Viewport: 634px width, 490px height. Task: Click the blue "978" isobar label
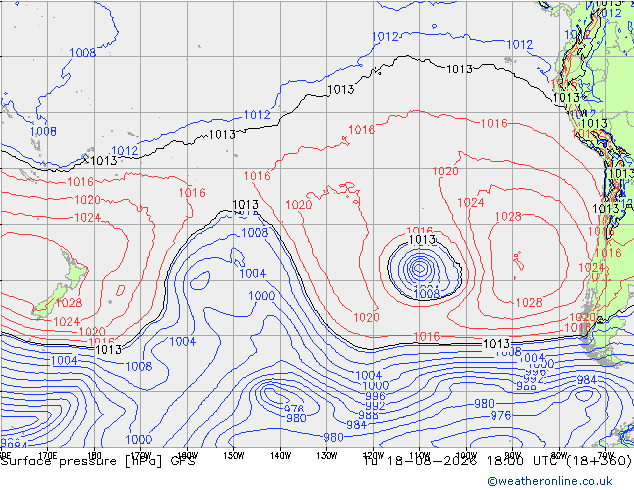click(294, 409)
